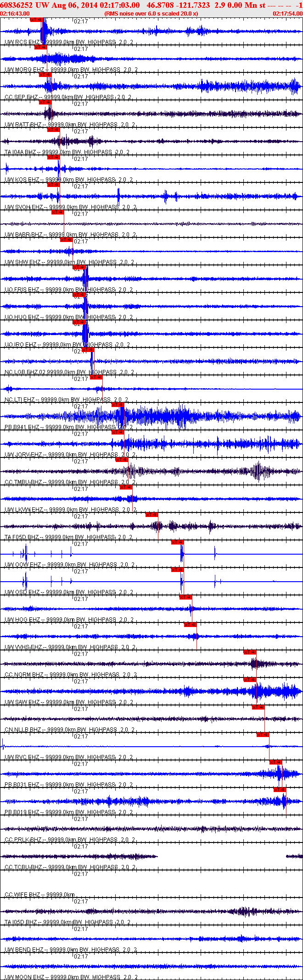Select the CC TMBU BHZ station label
The width and height of the screenshot is (303, 980).
(x=23, y=482)
